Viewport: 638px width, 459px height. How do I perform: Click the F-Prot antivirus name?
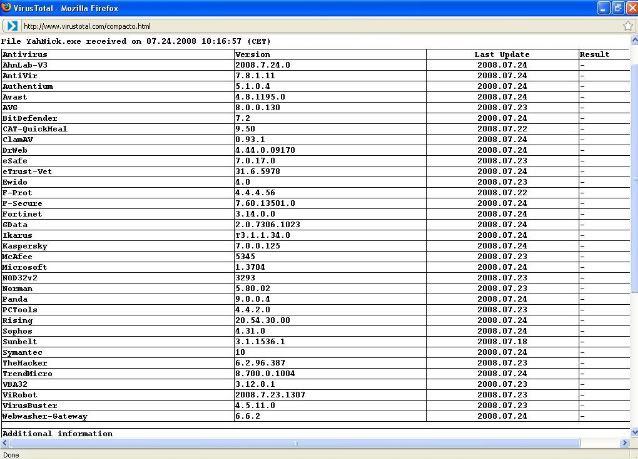17,193
